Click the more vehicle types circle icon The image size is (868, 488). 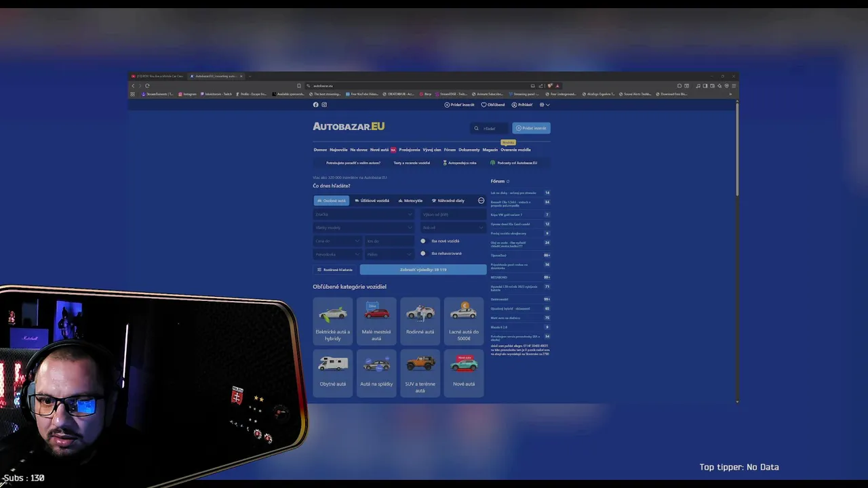click(481, 201)
